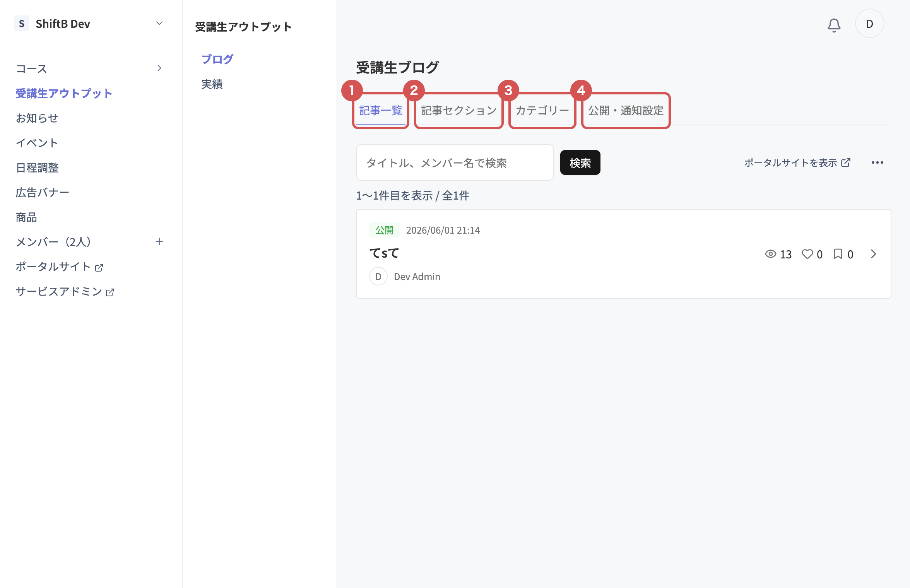The height and width of the screenshot is (588, 910).
Task: Click the 受講生ブログ page heading
Action: (x=397, y=67)
